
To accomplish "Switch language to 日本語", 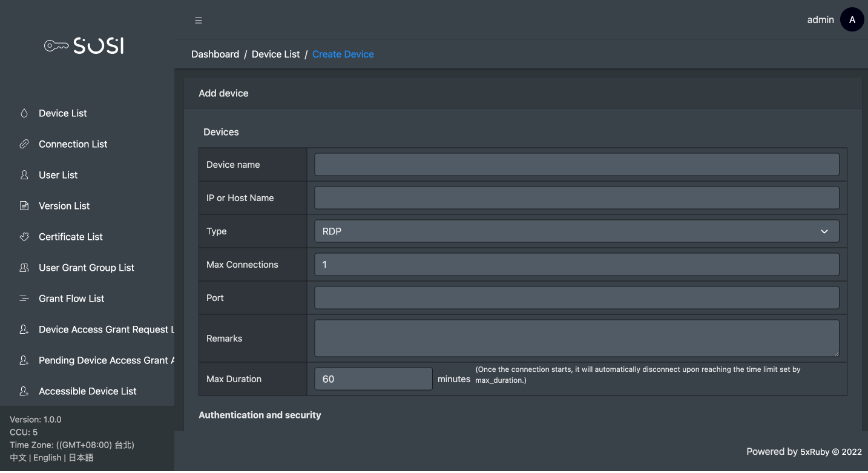I will pos(81,458).
